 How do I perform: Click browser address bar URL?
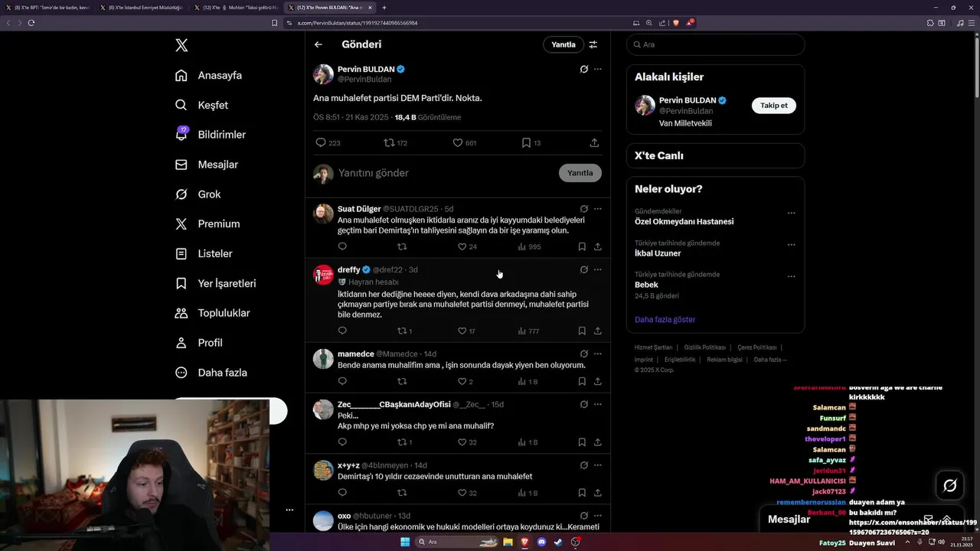tap(358, 23)
